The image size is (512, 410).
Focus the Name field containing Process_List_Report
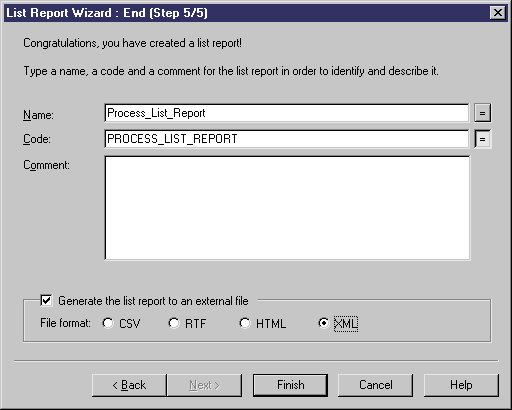click(287, 113)
